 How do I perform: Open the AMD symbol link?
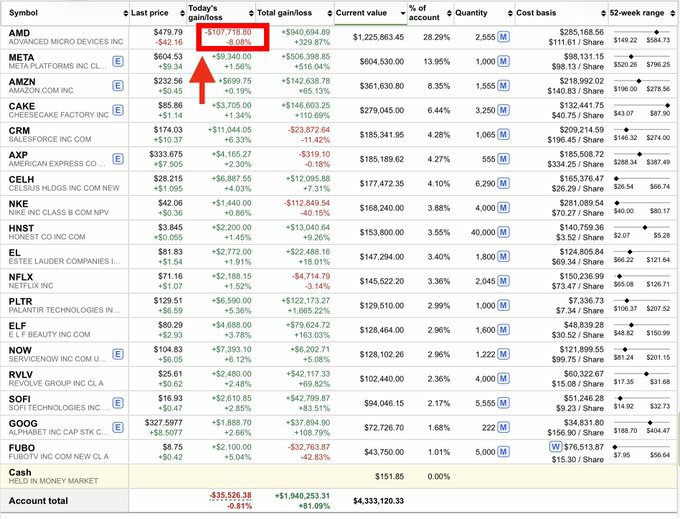19,33
